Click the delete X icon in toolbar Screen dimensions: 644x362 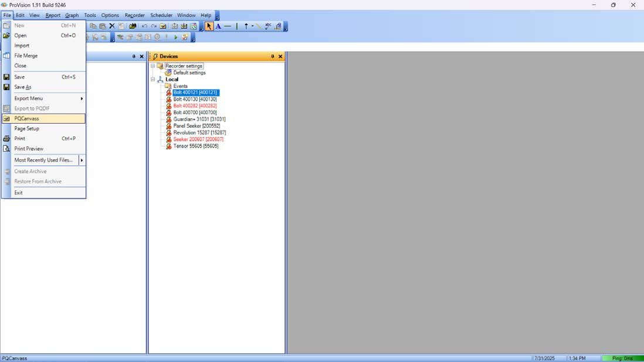pos(112,26)
